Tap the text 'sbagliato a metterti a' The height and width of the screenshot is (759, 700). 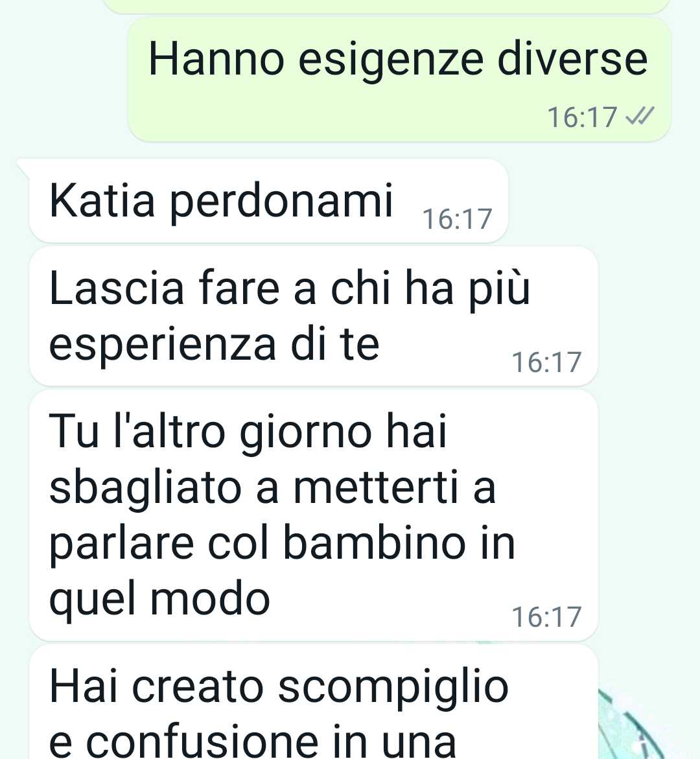[272, 487]
